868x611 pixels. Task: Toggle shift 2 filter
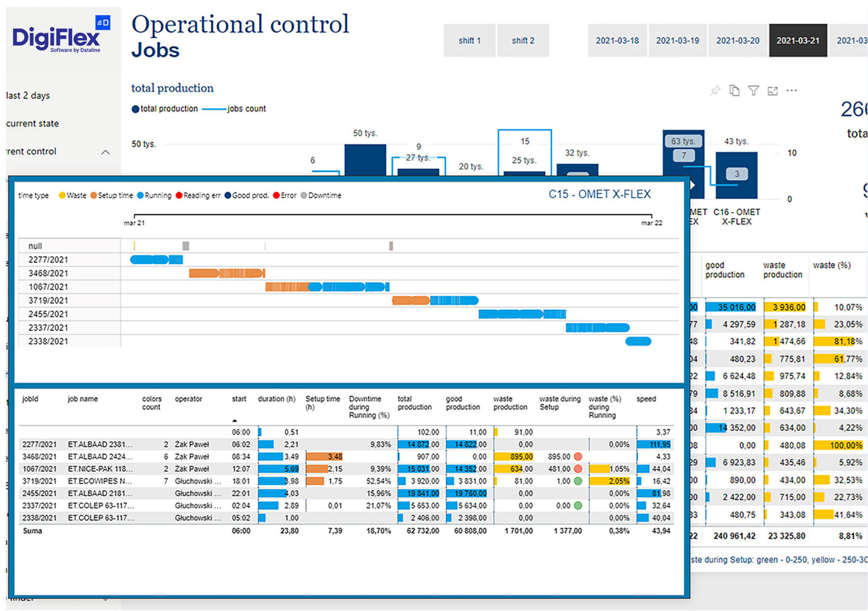(523, 40)
